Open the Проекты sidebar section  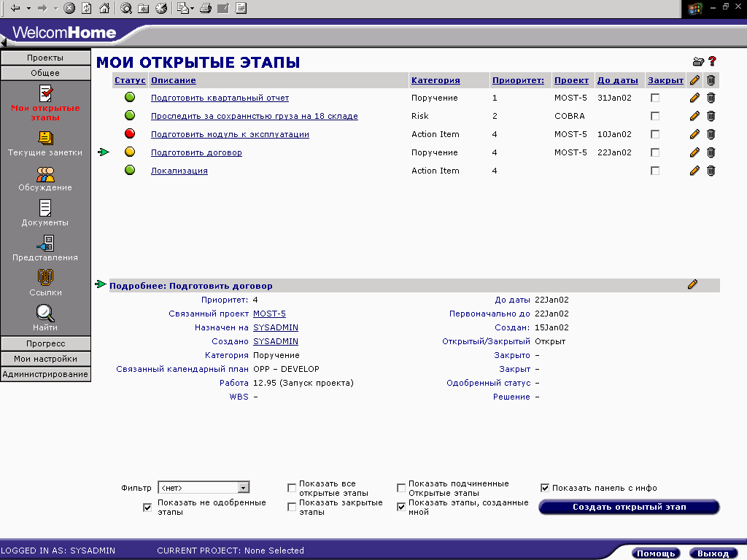pyautogui.click(x=45, y=58)
